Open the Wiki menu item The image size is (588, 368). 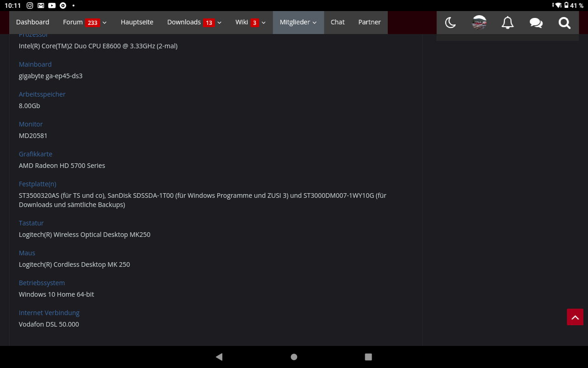[242, 22]
